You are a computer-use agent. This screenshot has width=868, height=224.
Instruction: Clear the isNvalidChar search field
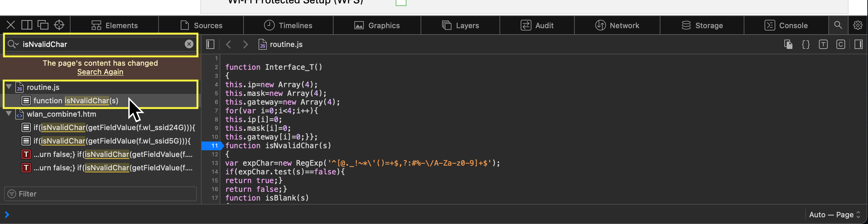(x=189, y=44)
